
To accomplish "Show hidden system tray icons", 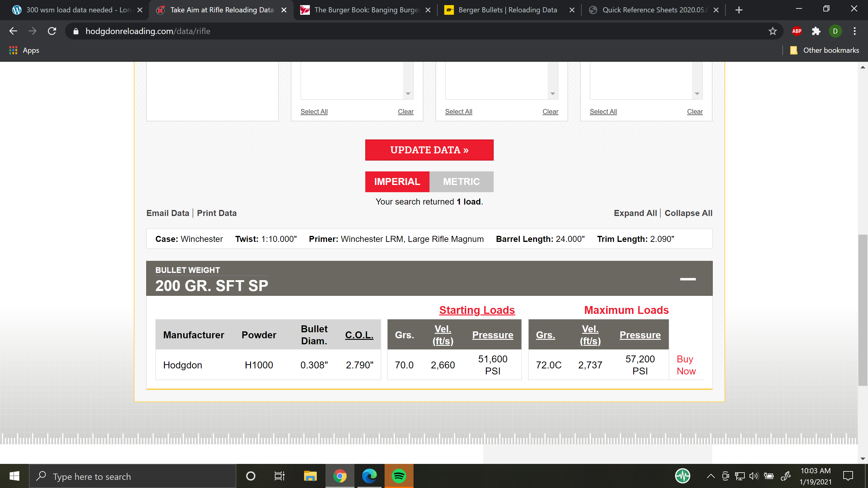I will point(711,476).
